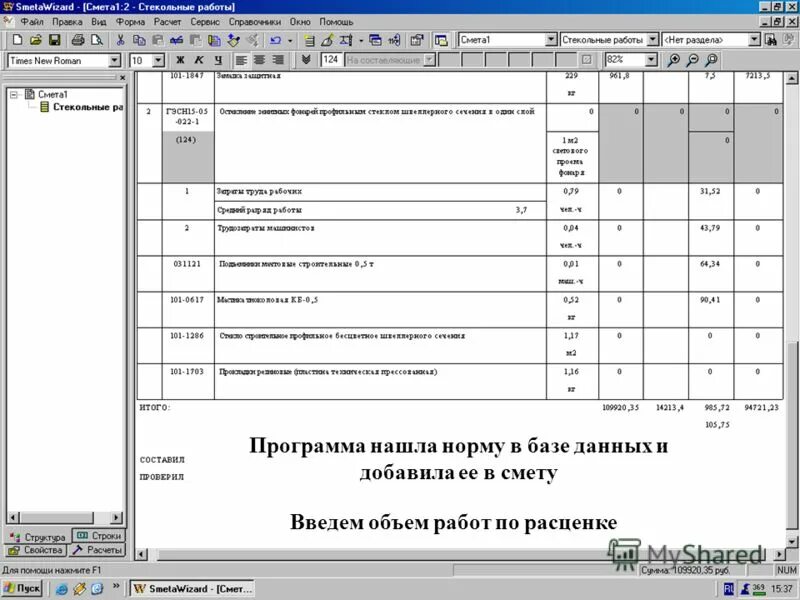Copy selection using toolbar copy icon
This screenshot has height=600, width=800.
pyautogui.click(x=139, y=40)
